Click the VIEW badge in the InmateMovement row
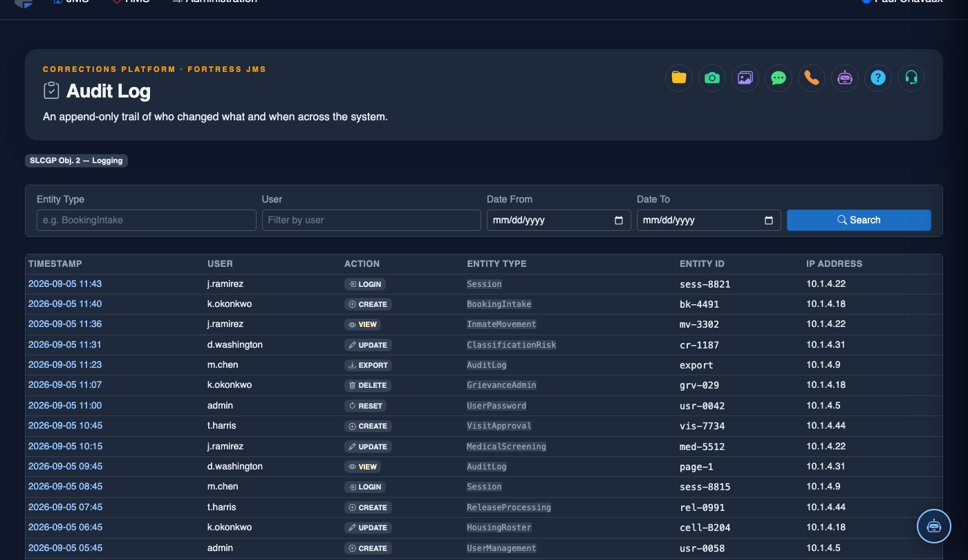The width and height of the screenshot is (968, 560). point(362,324)
